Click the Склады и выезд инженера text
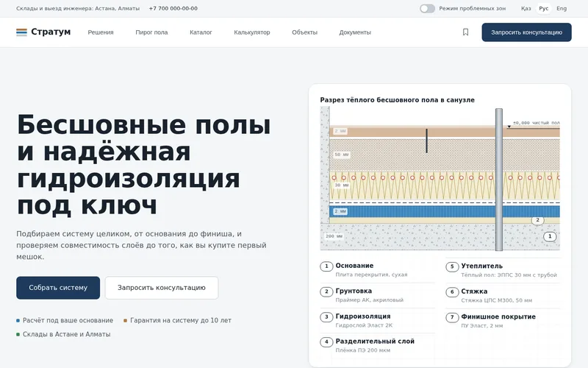This screenshot has width=588, height=368. [78, 8]
